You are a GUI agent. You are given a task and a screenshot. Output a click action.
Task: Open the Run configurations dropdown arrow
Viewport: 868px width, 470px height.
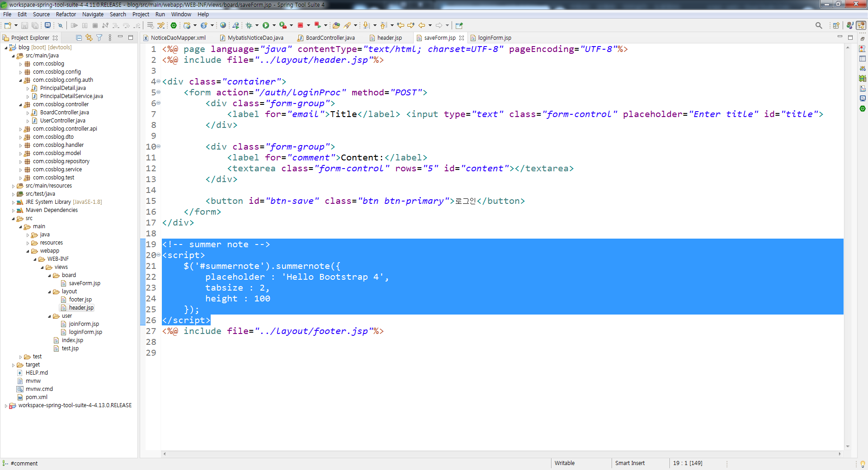pos(274,25)
